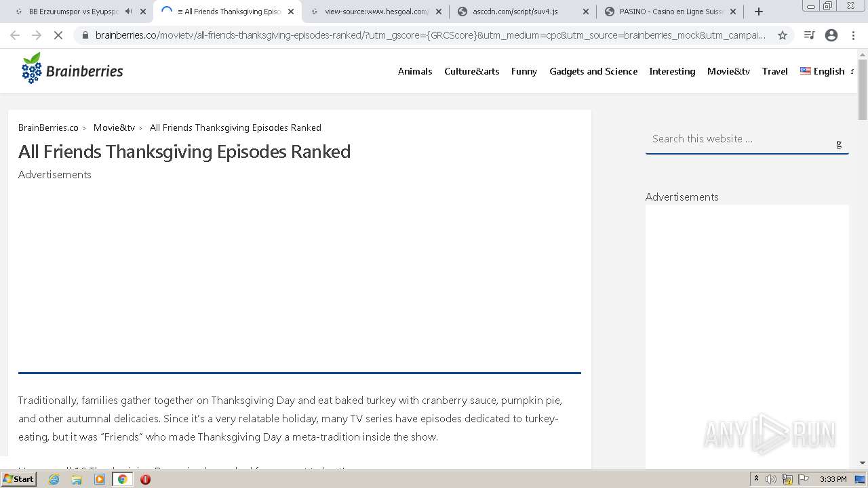Go back to previous page
The width and height of the screenshot is (868, 488).
15,35
